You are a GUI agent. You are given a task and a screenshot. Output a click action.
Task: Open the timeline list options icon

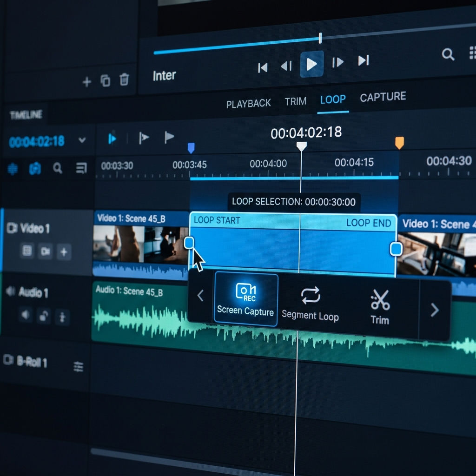(81, 167)
